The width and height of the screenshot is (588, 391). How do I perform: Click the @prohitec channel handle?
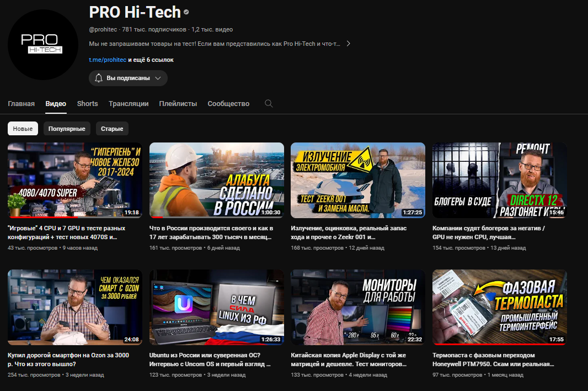point(103,29)
